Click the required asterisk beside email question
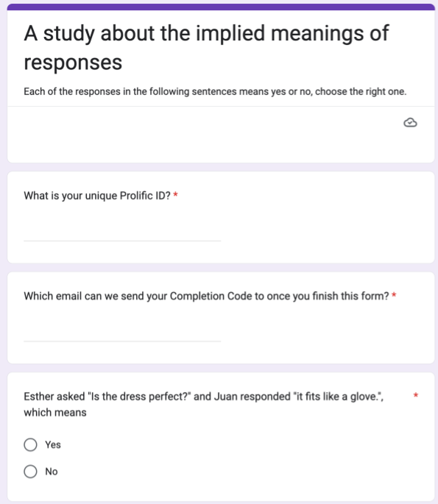Viewport: 438px width, 504px height. [394, 295]
